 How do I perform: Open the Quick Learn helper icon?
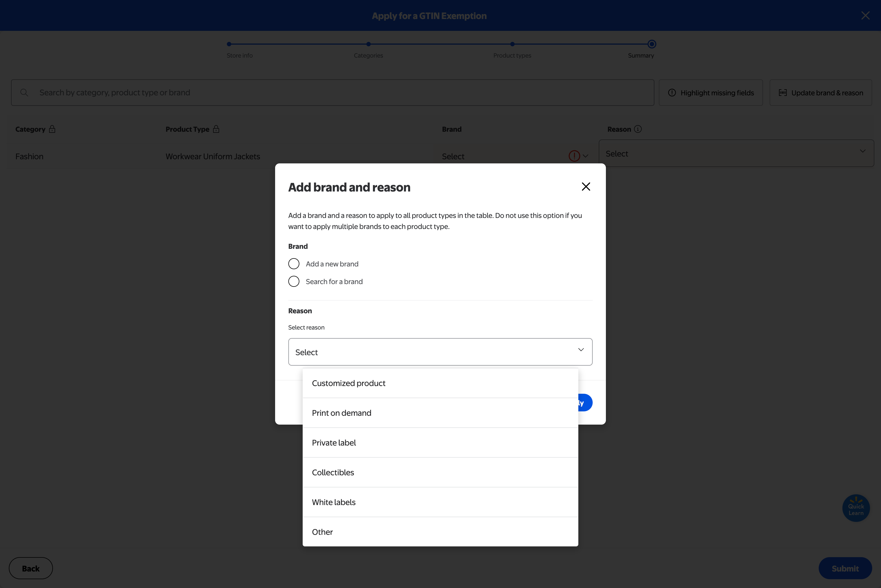(856, 508)
